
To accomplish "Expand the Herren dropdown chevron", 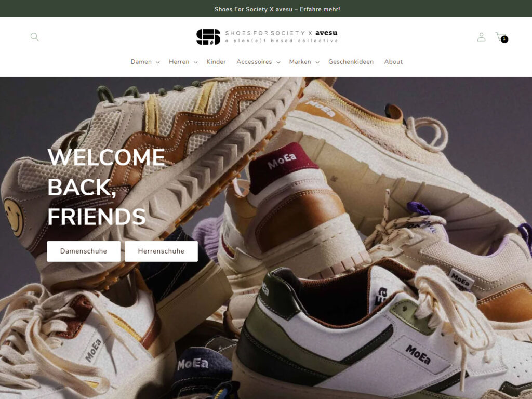I will 195,62.
